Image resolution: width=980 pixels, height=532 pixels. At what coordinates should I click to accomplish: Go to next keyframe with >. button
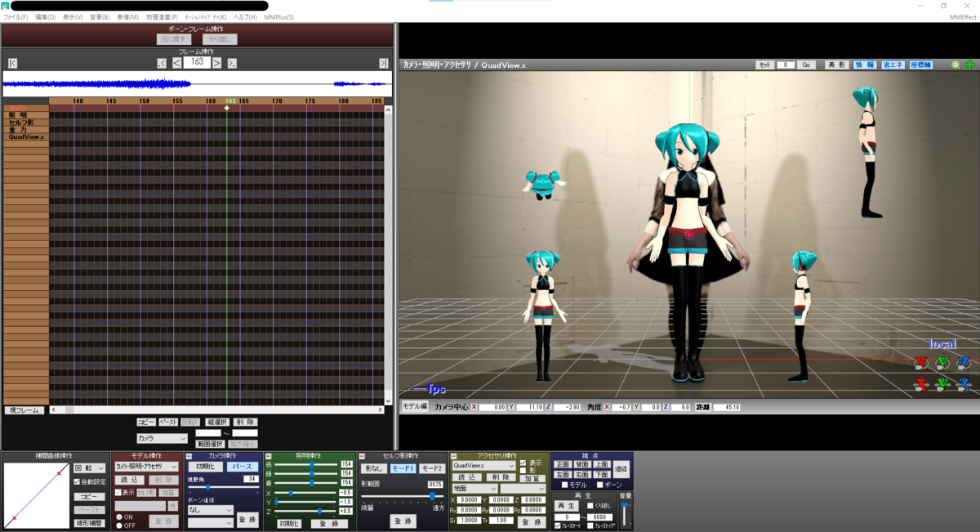coord(232,63)
